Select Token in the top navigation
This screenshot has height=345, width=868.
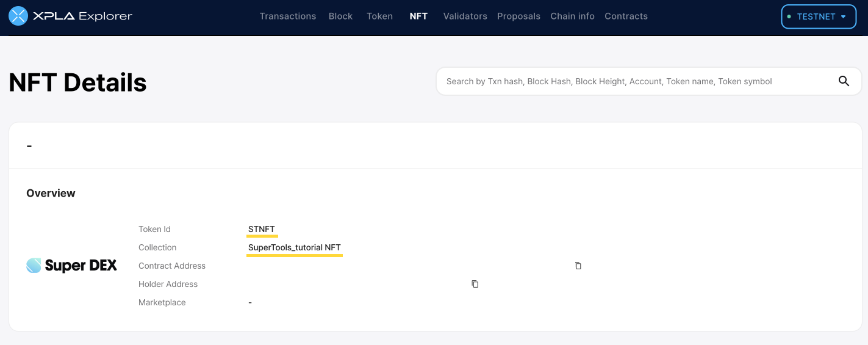(x=379, y=16)
